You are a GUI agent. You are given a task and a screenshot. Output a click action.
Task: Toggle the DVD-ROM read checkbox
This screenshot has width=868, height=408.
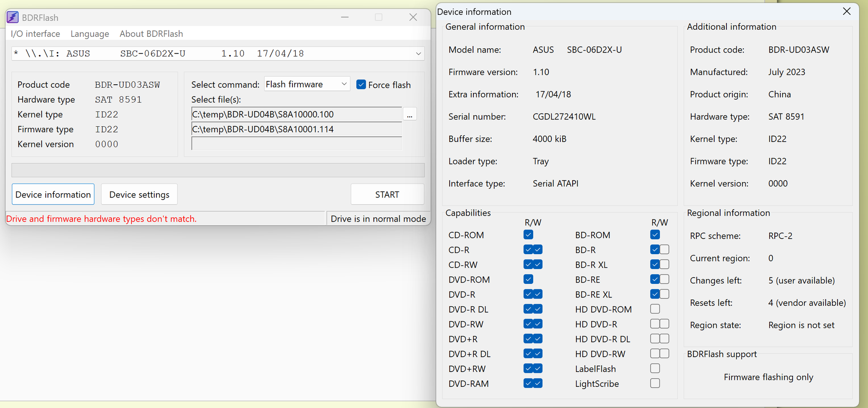pos(528,279)
